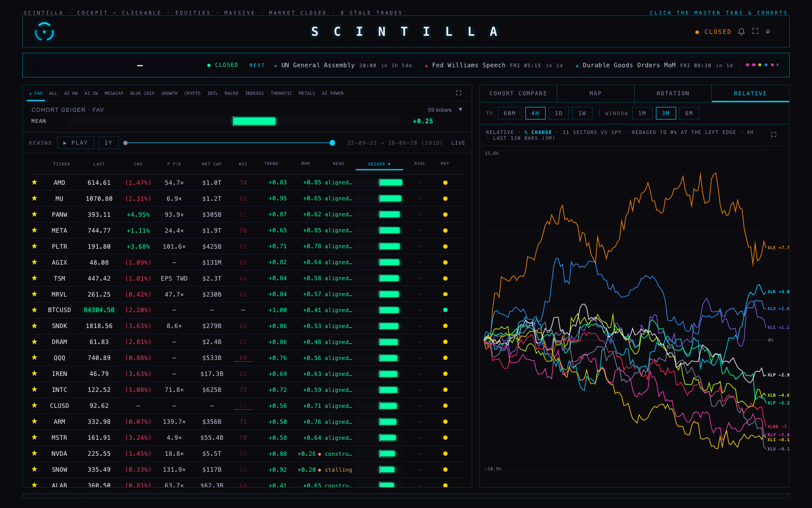Screen dimensions: 812x508
Task: Set the window to 6M
Action: [x=689, y=113]
